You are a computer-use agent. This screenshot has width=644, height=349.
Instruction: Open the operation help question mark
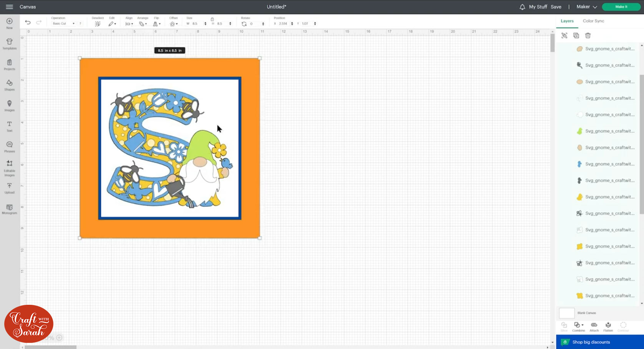pos(80,24)
